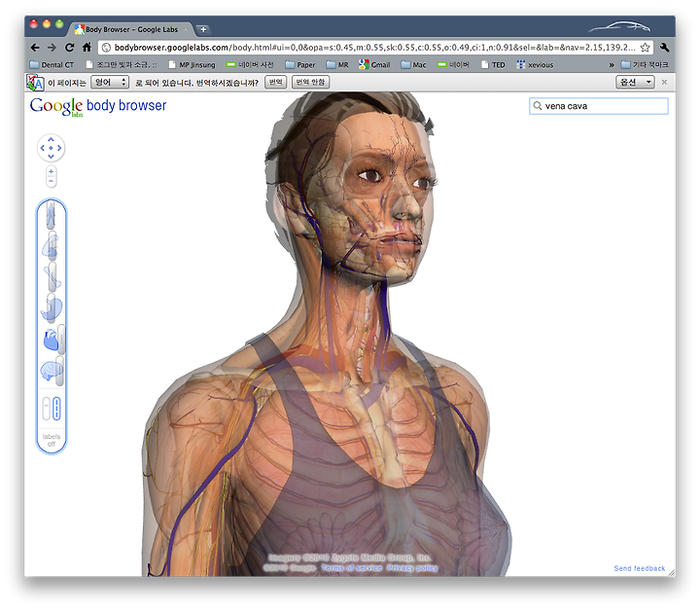The width and height of the screenshot is (700, 610).
Task: Open the TED bookmark
Action: pyautogui.click(x=493, y=65)
